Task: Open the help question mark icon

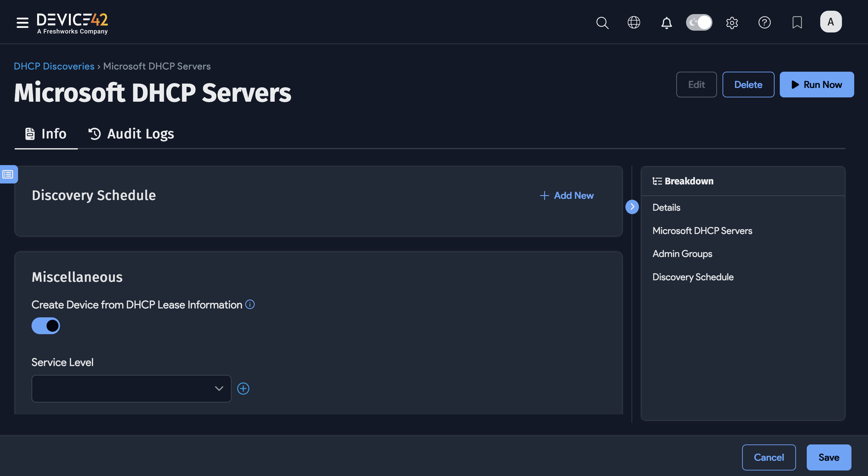Action: [764, 23]
